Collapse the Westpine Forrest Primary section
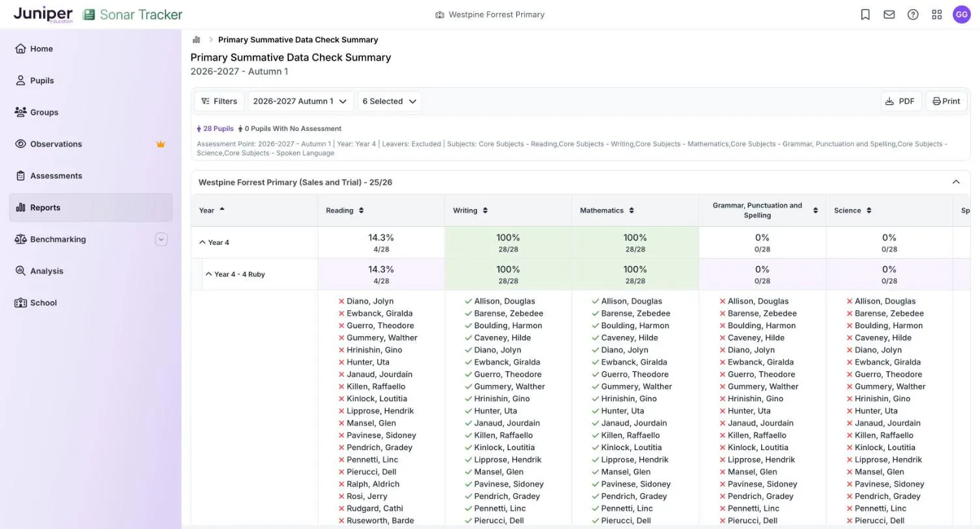This screenshot has width=980, height=529. coord(956,182)
